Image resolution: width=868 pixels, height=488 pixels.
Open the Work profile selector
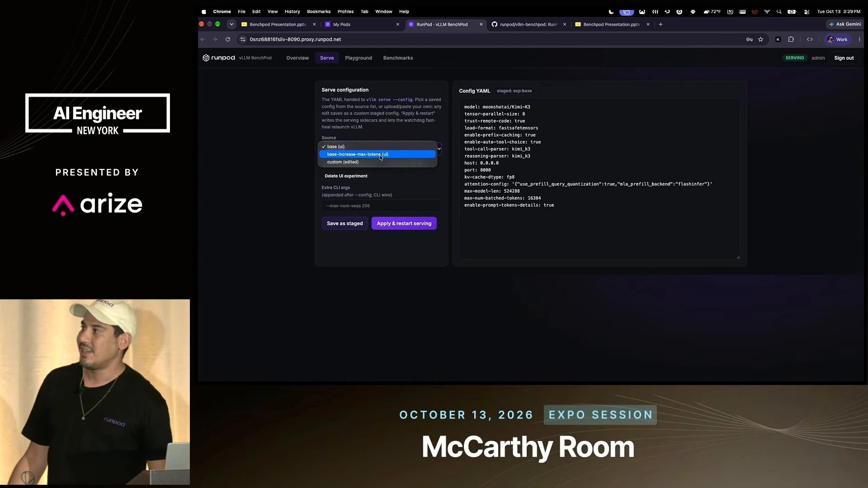[838, 39]
